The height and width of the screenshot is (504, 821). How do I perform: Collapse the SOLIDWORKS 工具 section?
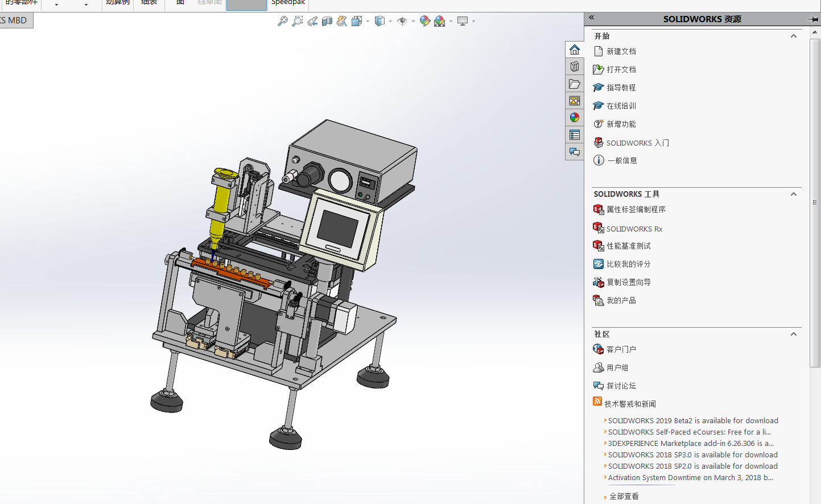pyautogui.click(x=794, y=194)
